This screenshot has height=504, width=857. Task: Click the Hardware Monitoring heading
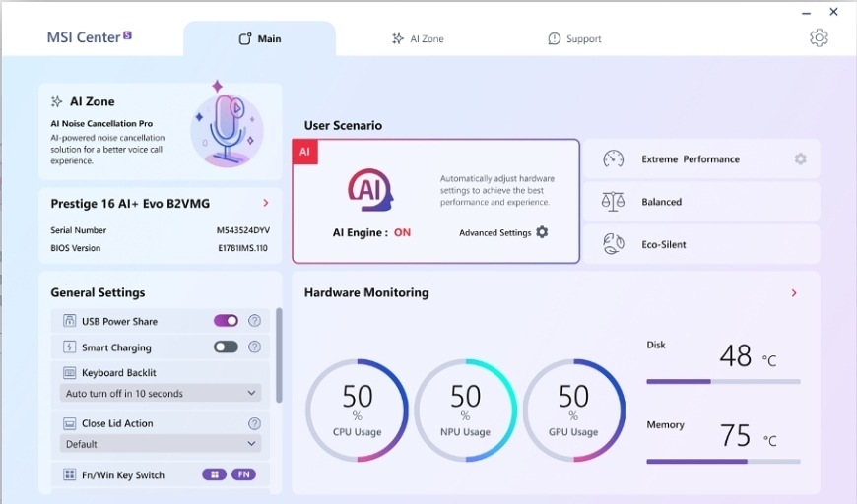[366, 292]
